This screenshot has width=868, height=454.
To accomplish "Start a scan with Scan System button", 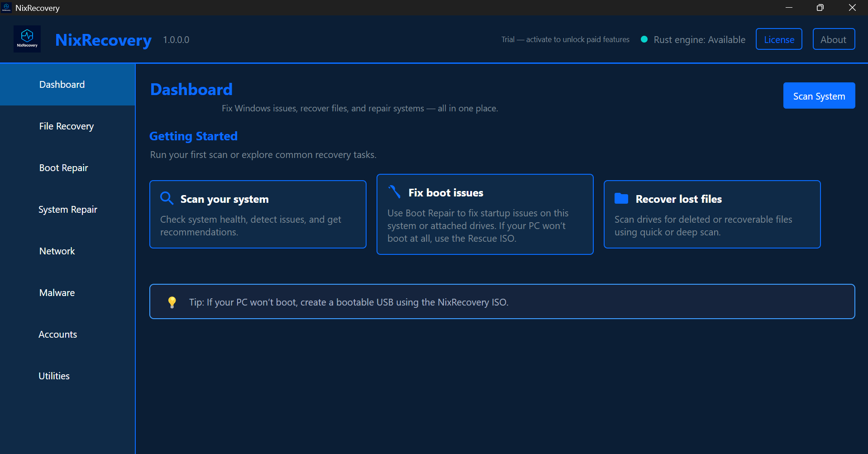I will [x=819, y=96].
